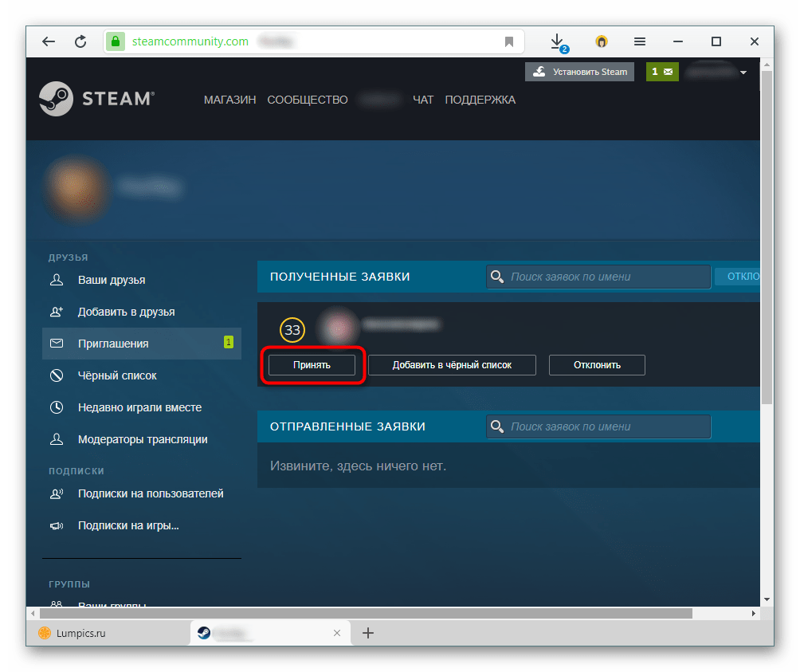Viewport: 800px width, 672px height.
Task: Focus the received requests search field
Action: pos(598,277)
